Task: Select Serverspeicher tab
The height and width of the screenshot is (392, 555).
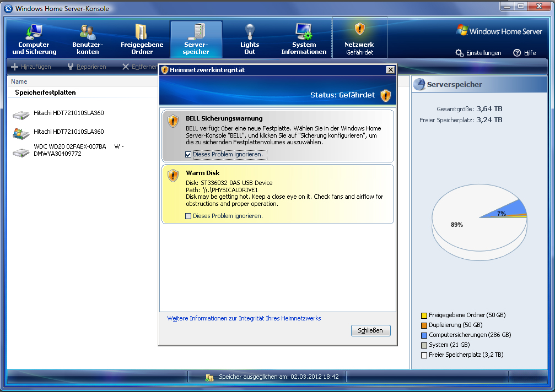Action: pyautogui.click(x=196, y=39)
